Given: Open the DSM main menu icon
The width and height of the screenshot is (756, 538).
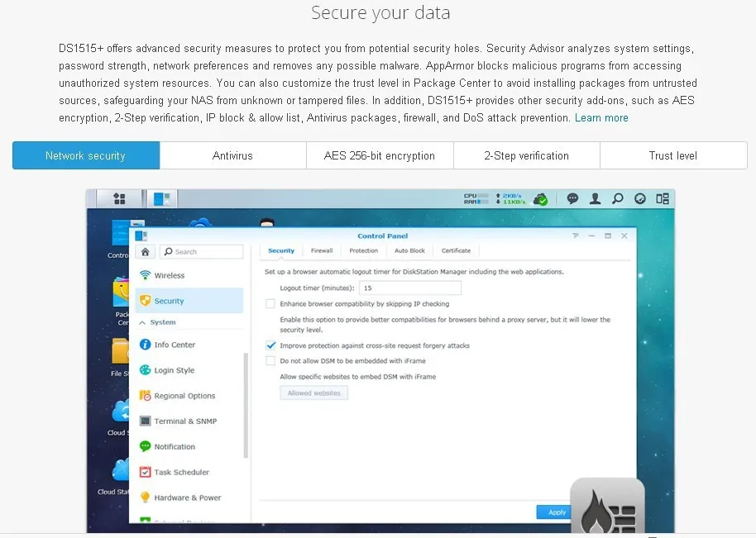Looking at the screenshot, I should click(119, 198).
